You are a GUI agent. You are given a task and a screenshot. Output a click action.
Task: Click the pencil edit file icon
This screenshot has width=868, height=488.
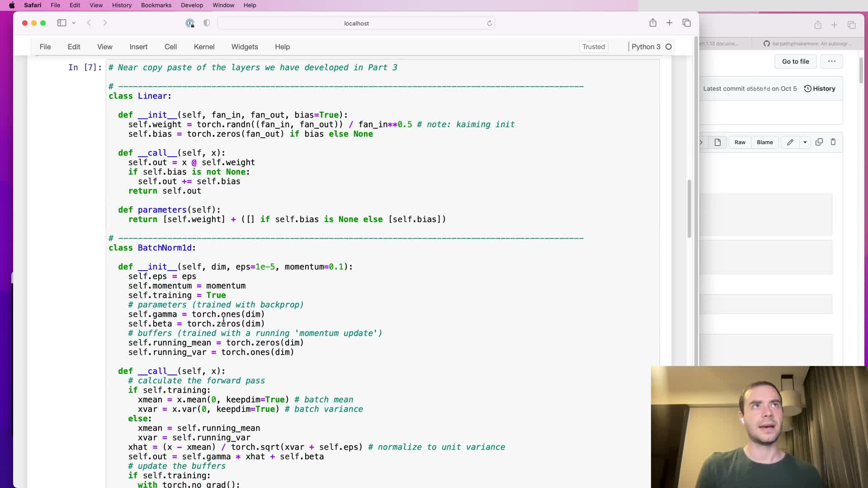(x=790, y=142)
